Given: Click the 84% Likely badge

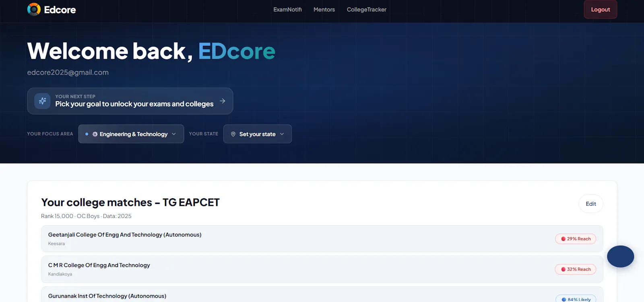Looking at the screenshot, I should (576, 299).
